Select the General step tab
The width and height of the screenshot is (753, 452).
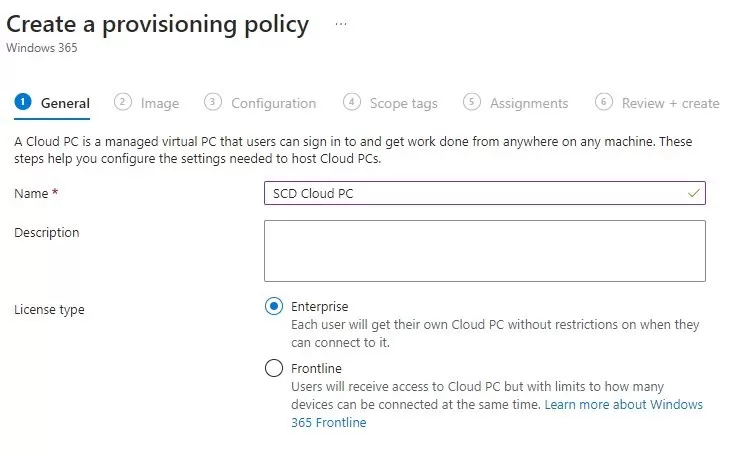[x=52, y=103]
